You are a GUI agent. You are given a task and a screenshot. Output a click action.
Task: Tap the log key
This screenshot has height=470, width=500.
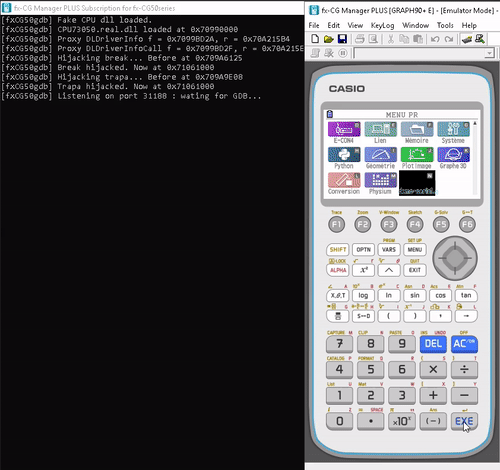363,295
